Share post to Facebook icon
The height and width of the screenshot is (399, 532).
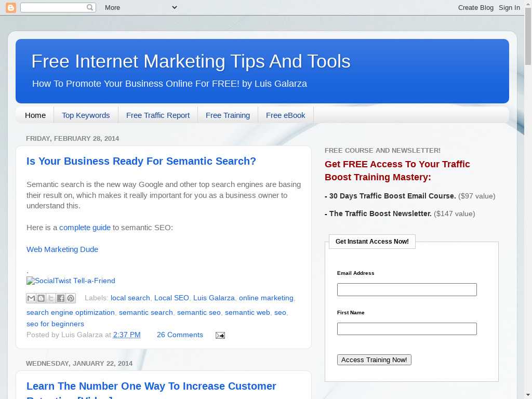(61, 298)
